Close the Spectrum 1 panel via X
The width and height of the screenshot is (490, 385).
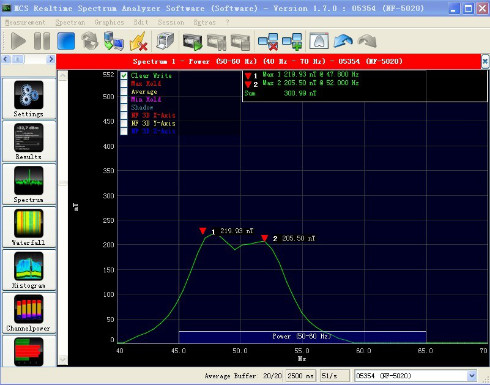[x=485, y=61]
